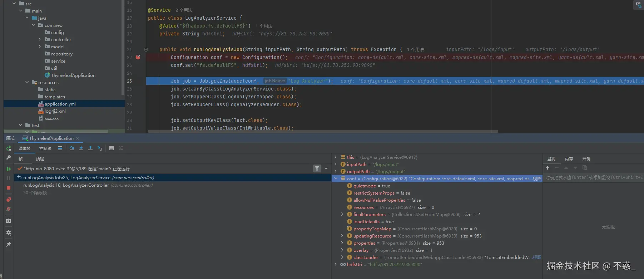644x279 pixels.
Task: Step into using the down-arrow icon
Action: point(81,148)
